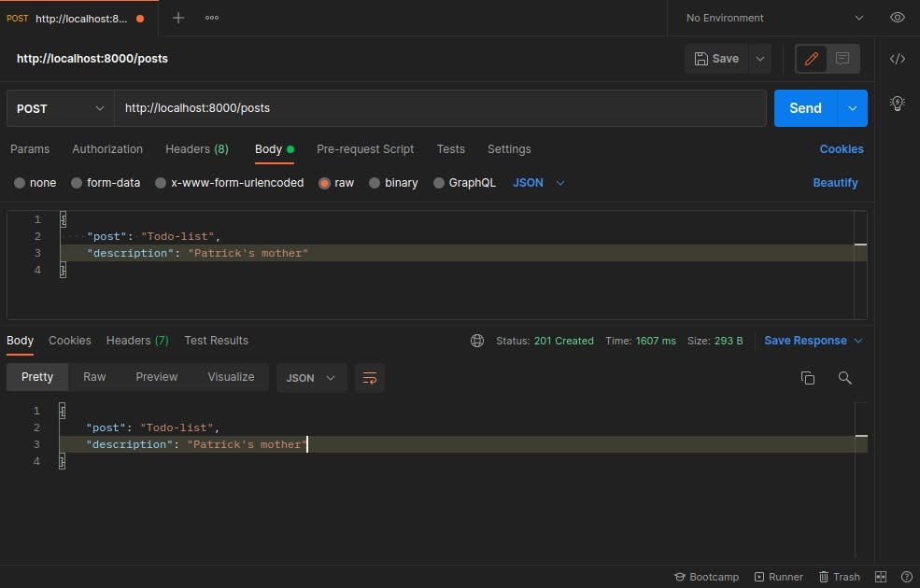Change request body JSON format dropdown

[x=538, y=183]
